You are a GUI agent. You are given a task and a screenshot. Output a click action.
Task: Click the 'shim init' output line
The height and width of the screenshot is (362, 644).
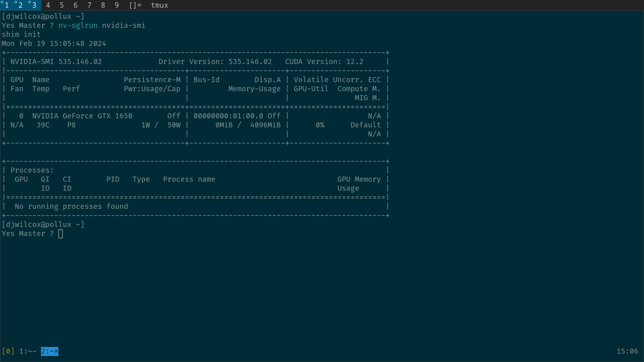21,35
